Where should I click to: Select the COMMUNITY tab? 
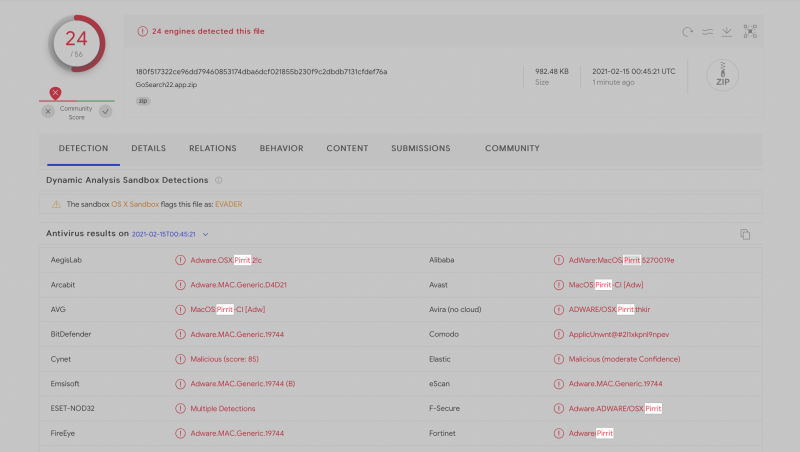[x=512, y=148]
